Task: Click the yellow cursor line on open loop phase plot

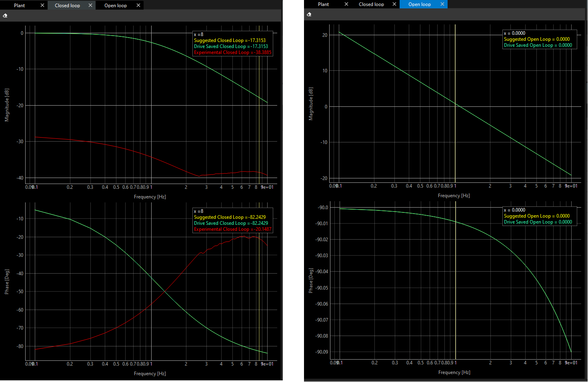Action: tap(456, 280)
